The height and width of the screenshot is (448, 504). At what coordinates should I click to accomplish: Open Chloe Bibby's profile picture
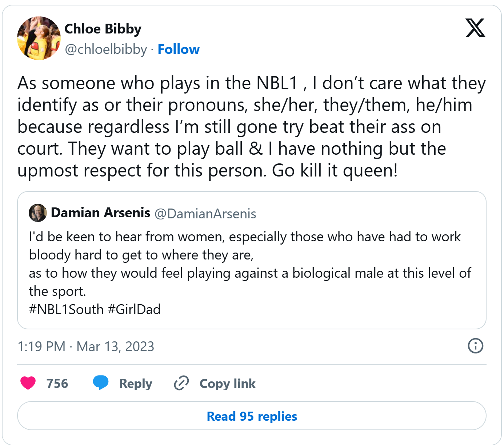39,38
